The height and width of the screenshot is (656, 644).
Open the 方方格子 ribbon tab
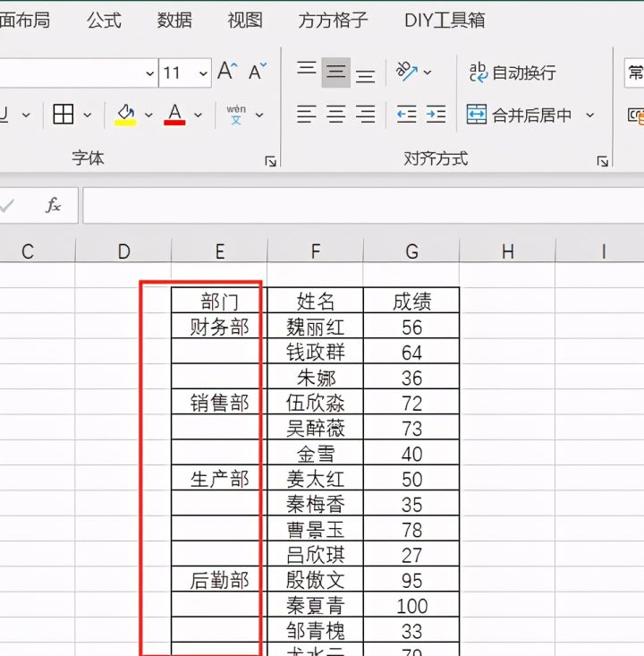(x=333, y=20)
